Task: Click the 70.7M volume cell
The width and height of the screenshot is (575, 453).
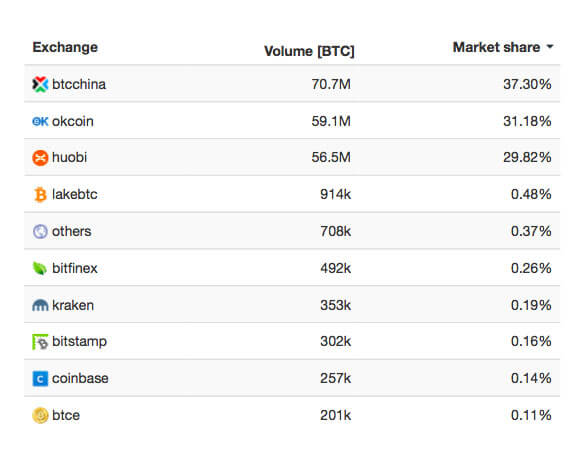Action: 331,84
